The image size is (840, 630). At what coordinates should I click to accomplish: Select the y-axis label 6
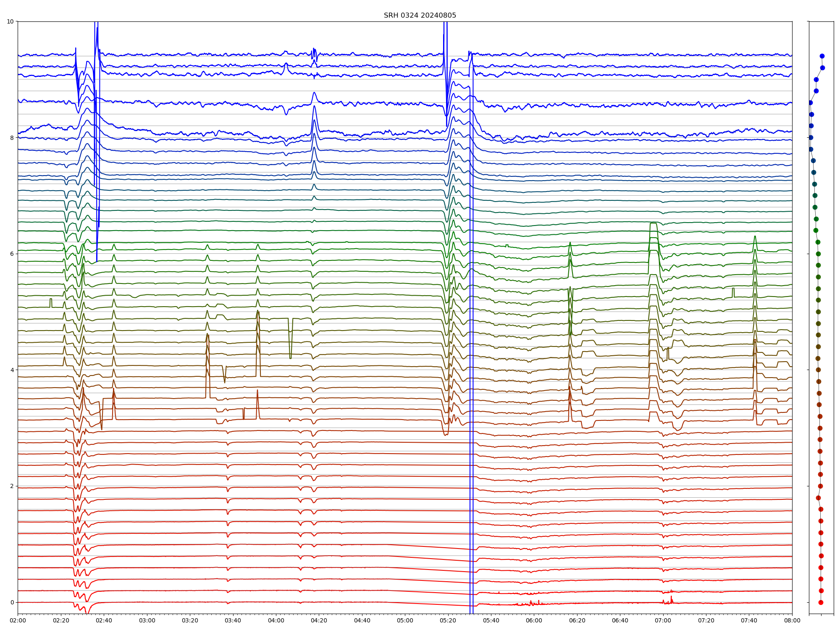[x=12, y=254]
